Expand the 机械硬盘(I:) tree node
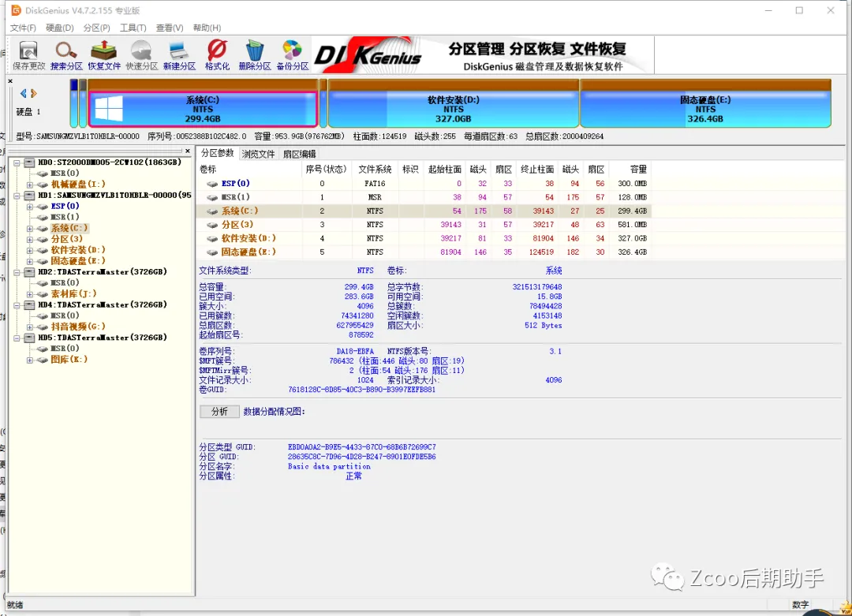 point(30,185)
